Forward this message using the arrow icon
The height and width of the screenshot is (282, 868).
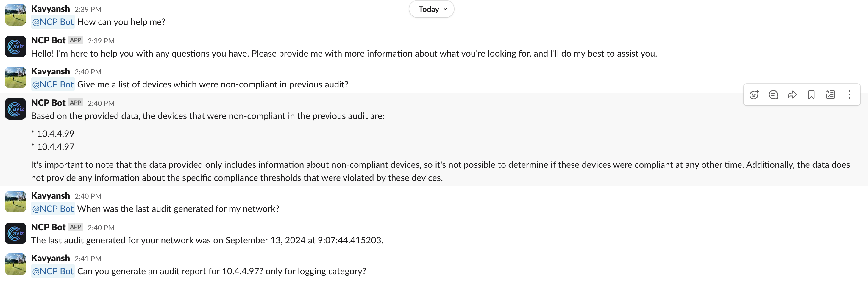(x=792, y=95)
